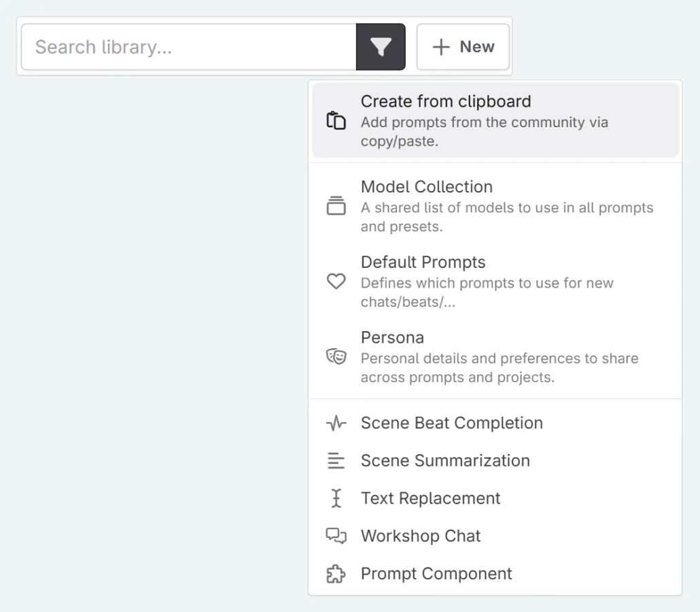Click the text lines Scene Summarization icon
The height and width of the screenshot is (612, 700).
click(336, 461)
